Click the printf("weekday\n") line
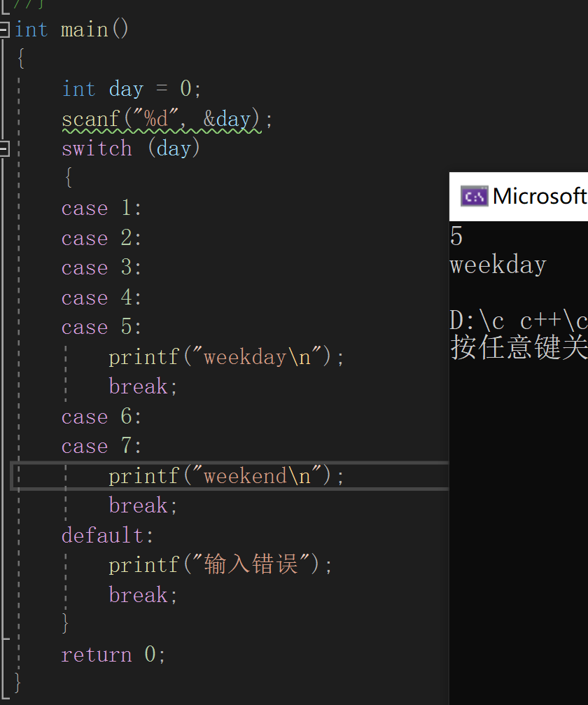 tap(226, 357)
